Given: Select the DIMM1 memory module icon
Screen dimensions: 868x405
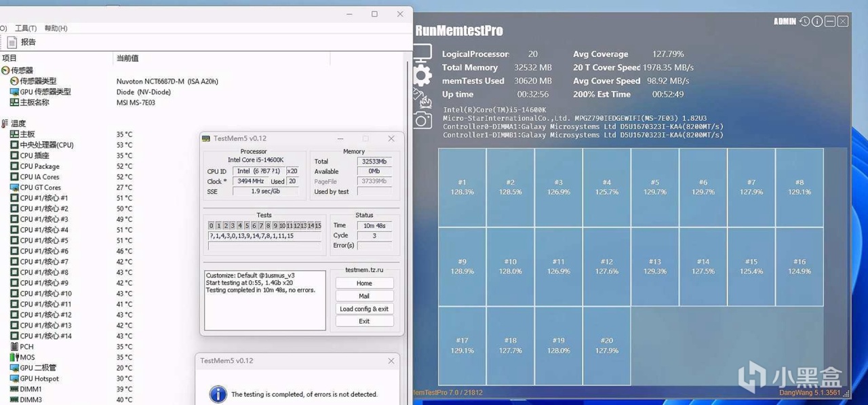Looking at the screenshot, I should 14,389.
